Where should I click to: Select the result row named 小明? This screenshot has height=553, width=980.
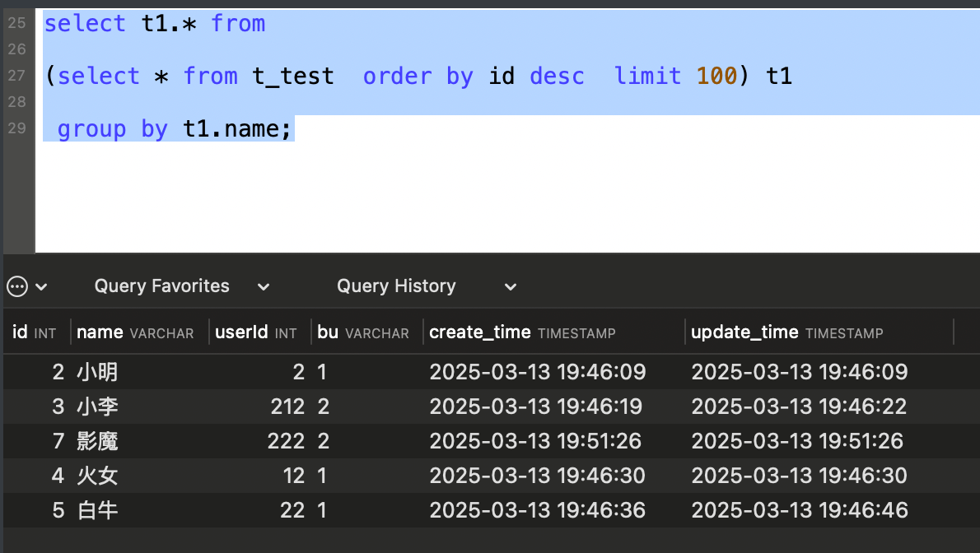[492, 372]
